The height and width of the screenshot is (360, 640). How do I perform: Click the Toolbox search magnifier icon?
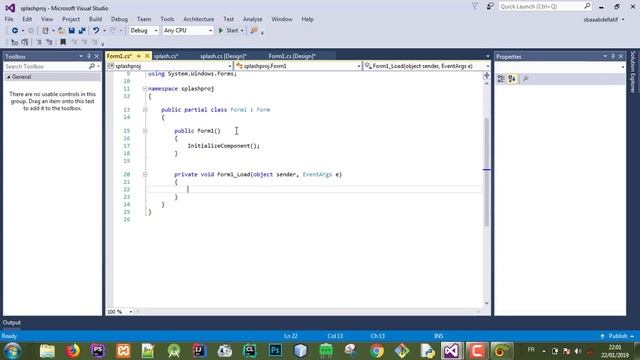(x=92, y=66)
